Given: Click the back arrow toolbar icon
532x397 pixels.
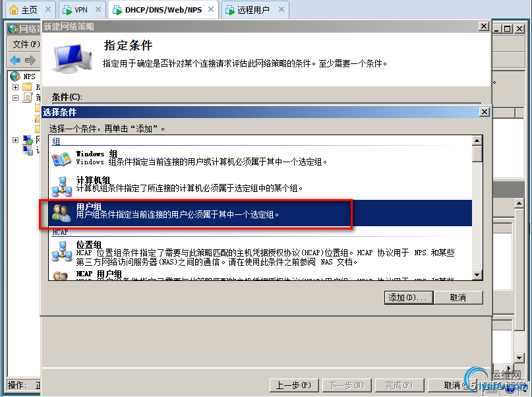Looking at the screenshot, I should (x=15, y=61).
